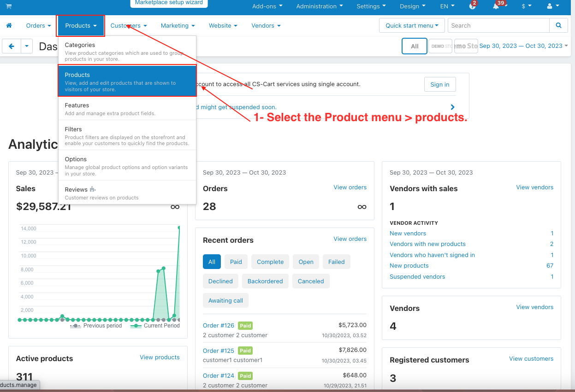Viewport: 575px width, 392px height.
Task: Open the Administration dropdown
Action: pos(320,6)
